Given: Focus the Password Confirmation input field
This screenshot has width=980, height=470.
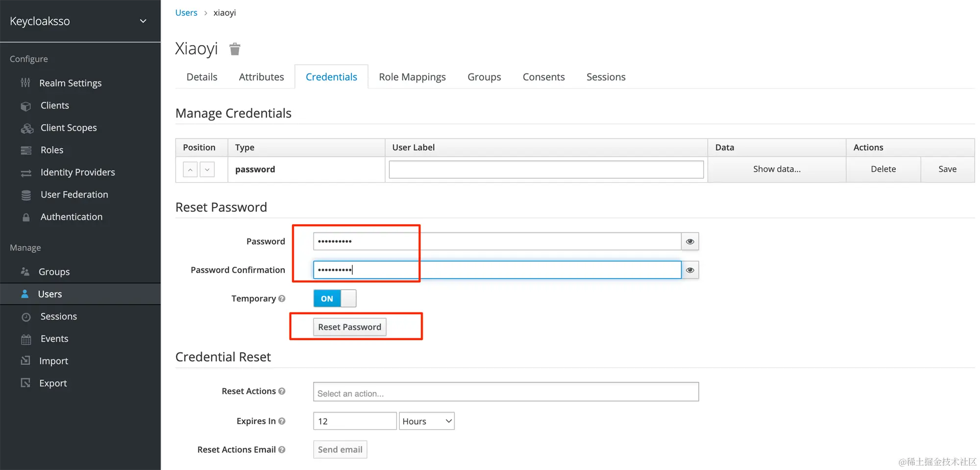Looking at the screenshot, I should pos(497,270).
